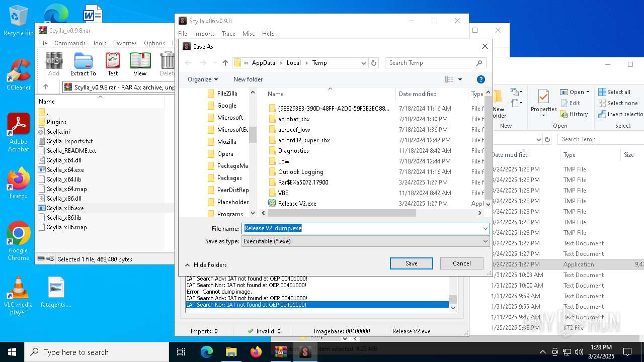Image resolution: width=644 pixels, height=362 pixels.
Task: Click AppData in address breadcrumb
Action: tap(263, 63)
